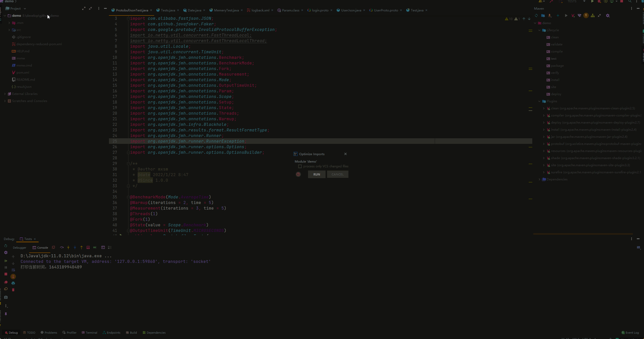Show Maven dependencies diagram
Screen dimensions: 644x339
(x=593, y=16)
